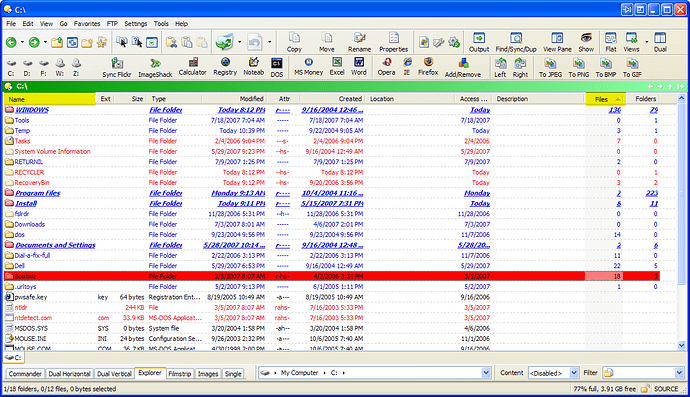Launch Firefox browser shortcut
690x397 pixels.
[x=428, y=67]
